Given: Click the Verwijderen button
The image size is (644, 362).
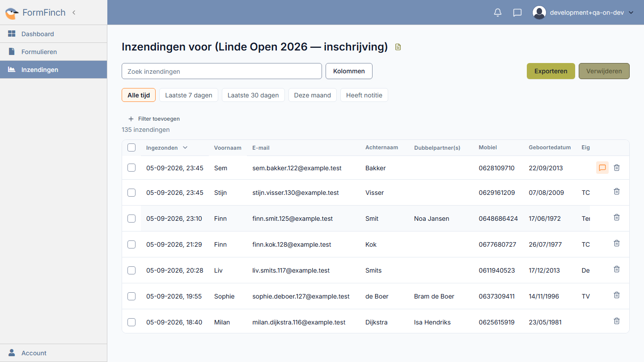Looking at the screenshot, I should click(604, 71).
